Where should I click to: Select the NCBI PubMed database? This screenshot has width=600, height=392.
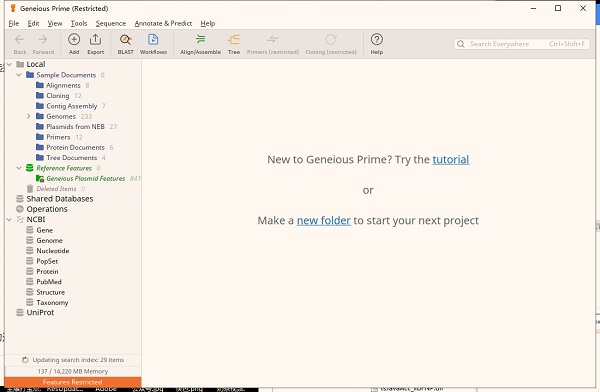[49, 282]
